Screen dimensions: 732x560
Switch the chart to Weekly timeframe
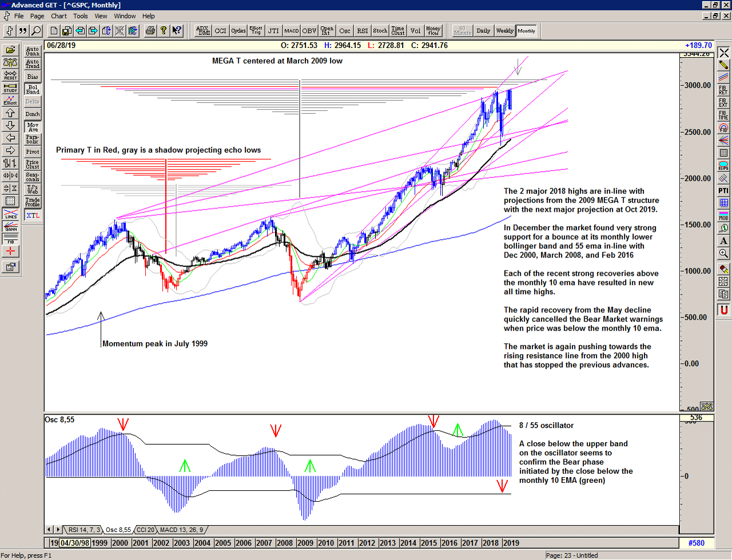[x=505, y=31]
